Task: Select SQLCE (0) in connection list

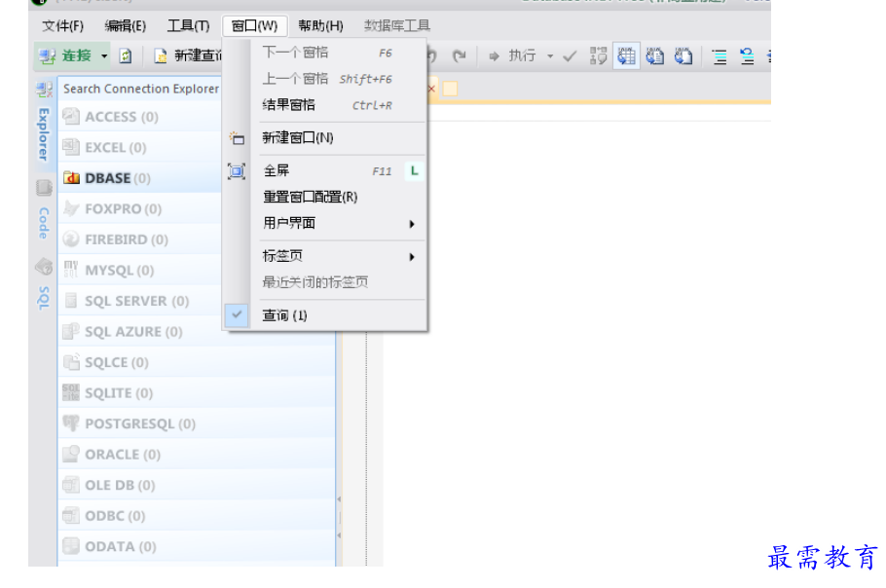Action: point(197,362)
